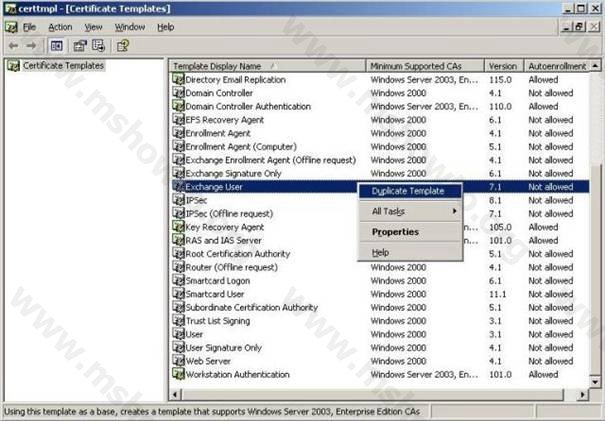Click the horizontal scrollbar left arrow
Image resolution: width=605 pixels, height=421 pixels.
tap(175, 394)
